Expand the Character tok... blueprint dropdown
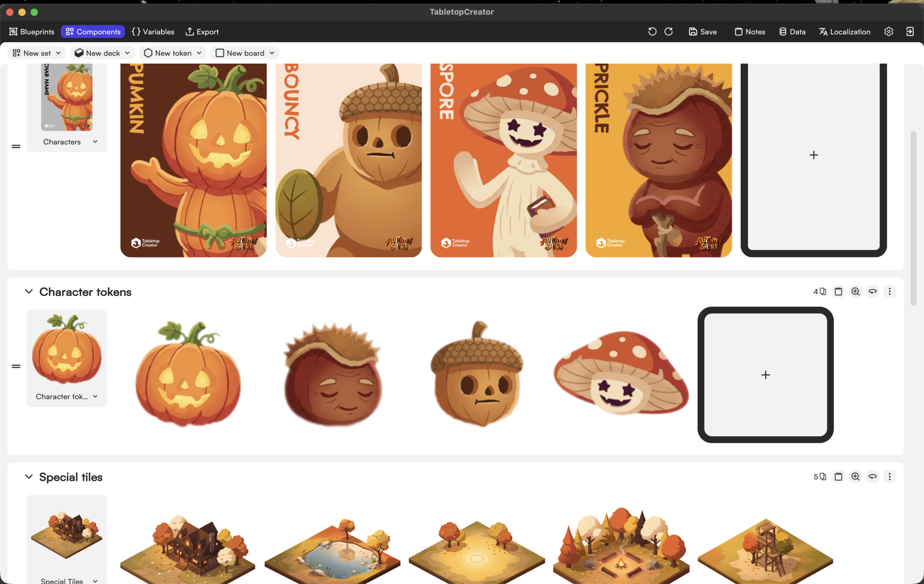Image resolution: width=924 pixels, height=584 pixels. tap(95, 396)
